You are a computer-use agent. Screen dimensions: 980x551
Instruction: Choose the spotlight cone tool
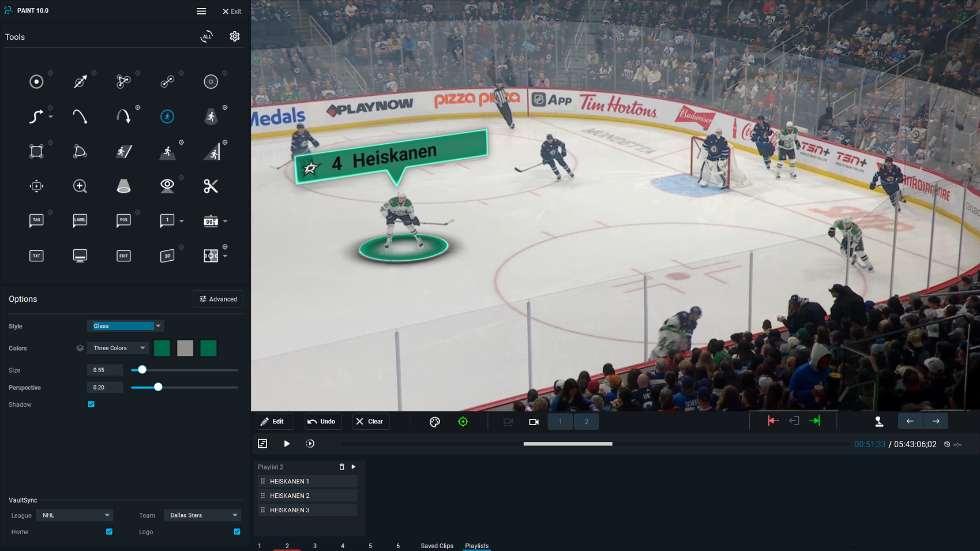[x=123, y=186]
